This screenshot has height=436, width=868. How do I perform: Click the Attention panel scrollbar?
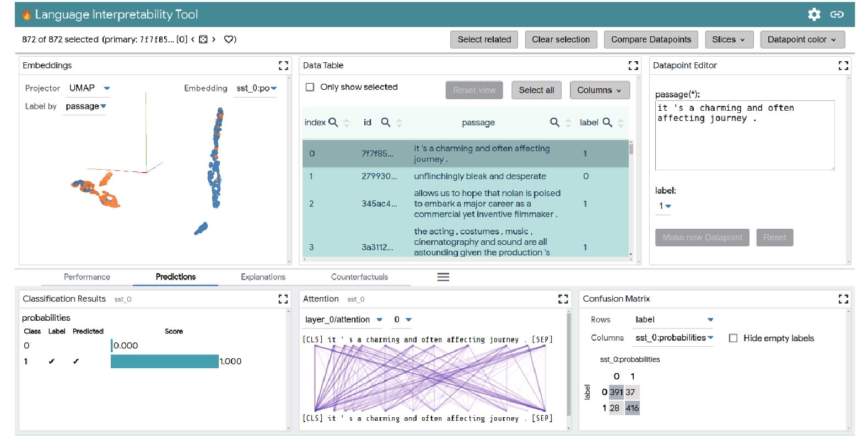[569, 364]
